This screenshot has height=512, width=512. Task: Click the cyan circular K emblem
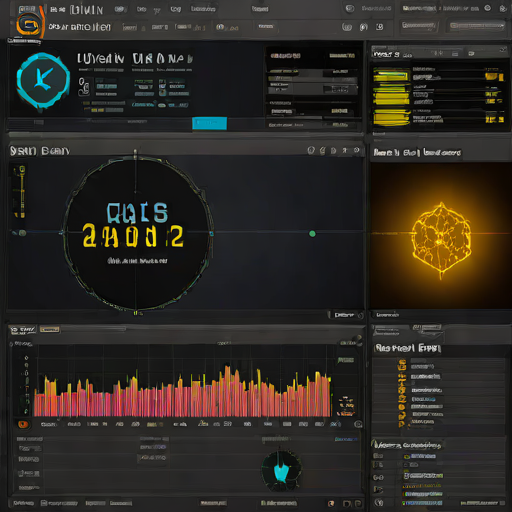pyautogui.click(x=43, y=80)
